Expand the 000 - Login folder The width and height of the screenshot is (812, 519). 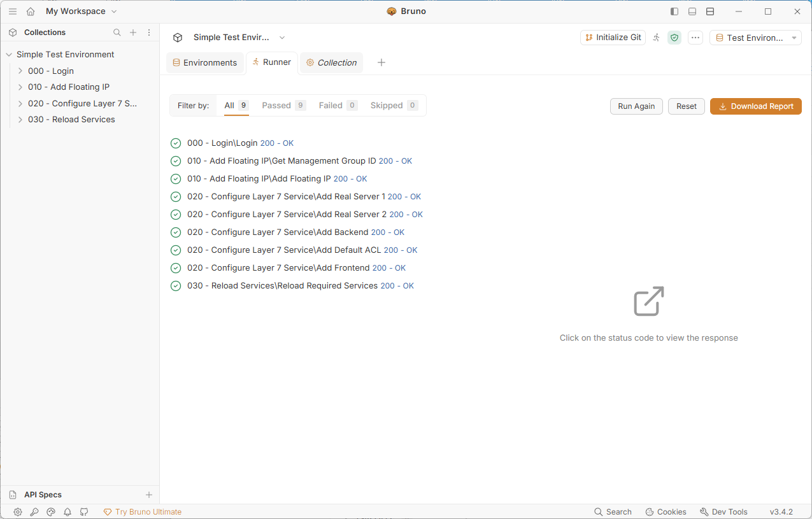tap(20, 71)
